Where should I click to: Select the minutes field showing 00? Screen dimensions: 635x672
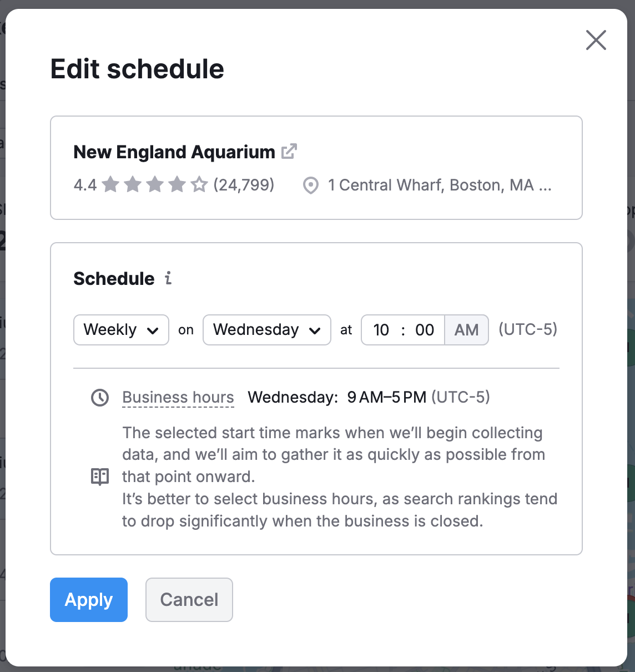pos(425,329)
